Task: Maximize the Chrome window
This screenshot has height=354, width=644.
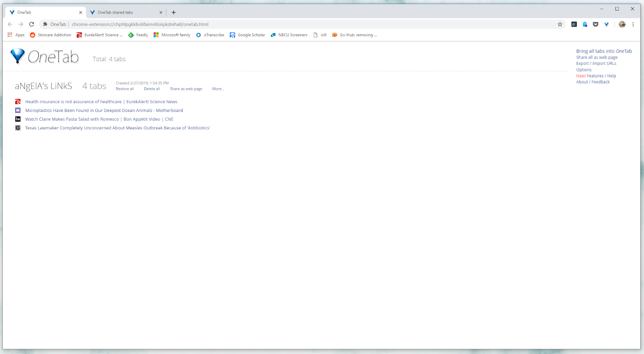Action: pyautogui.click(x=617, y=9)
